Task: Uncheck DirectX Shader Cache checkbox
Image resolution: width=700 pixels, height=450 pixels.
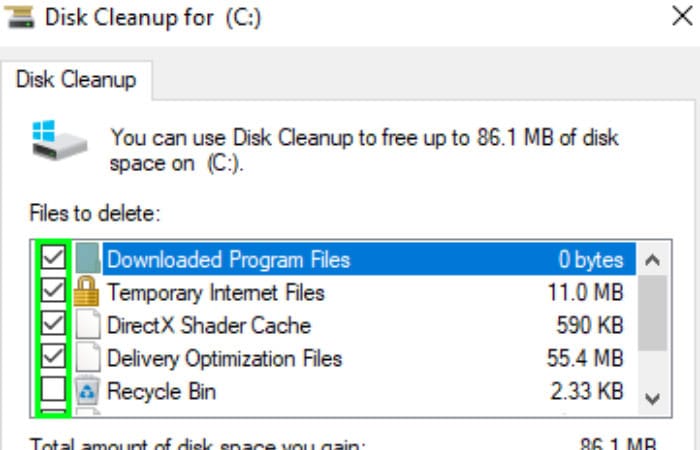Action: click(x=53, y=324)
